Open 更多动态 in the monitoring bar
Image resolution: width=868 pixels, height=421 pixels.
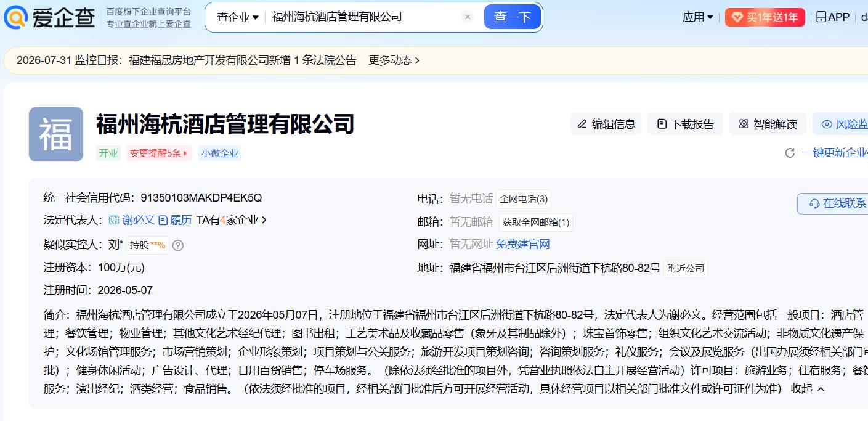click(394, 60)
